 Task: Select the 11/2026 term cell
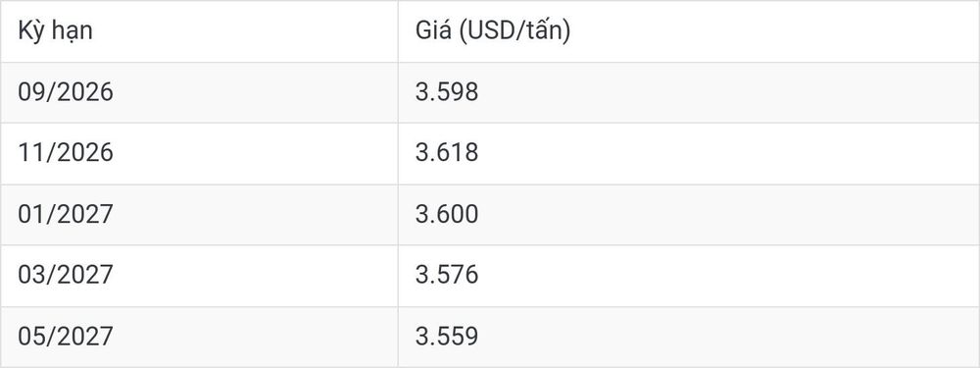pos(199,153)
